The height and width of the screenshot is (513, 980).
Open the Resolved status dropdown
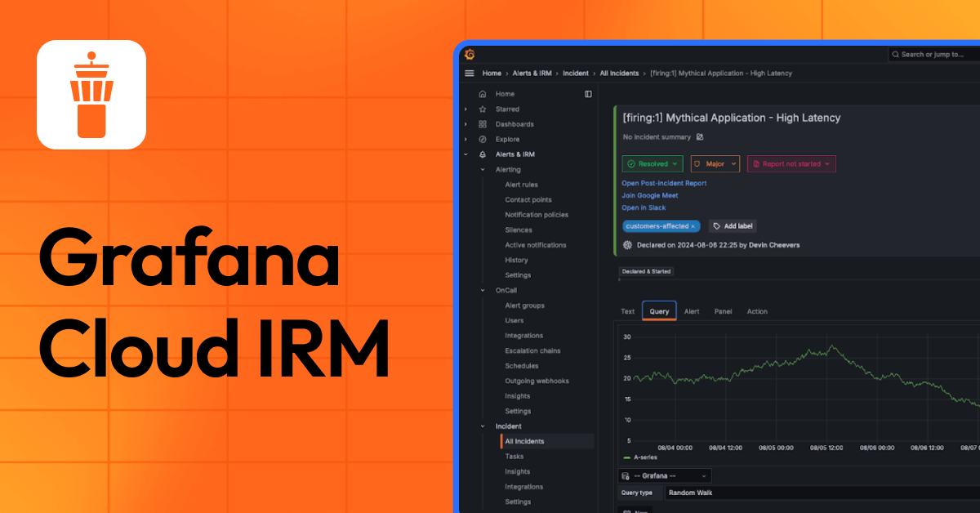tap(653, 163)
